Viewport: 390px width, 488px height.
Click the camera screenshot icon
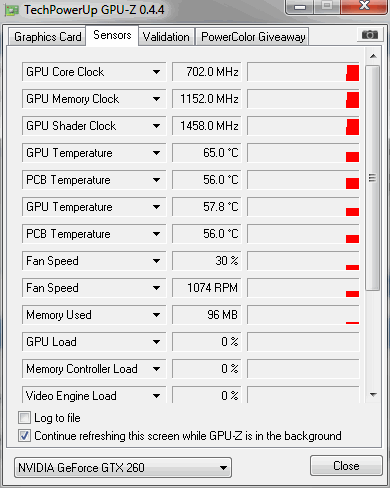click(x=370, y=34)
